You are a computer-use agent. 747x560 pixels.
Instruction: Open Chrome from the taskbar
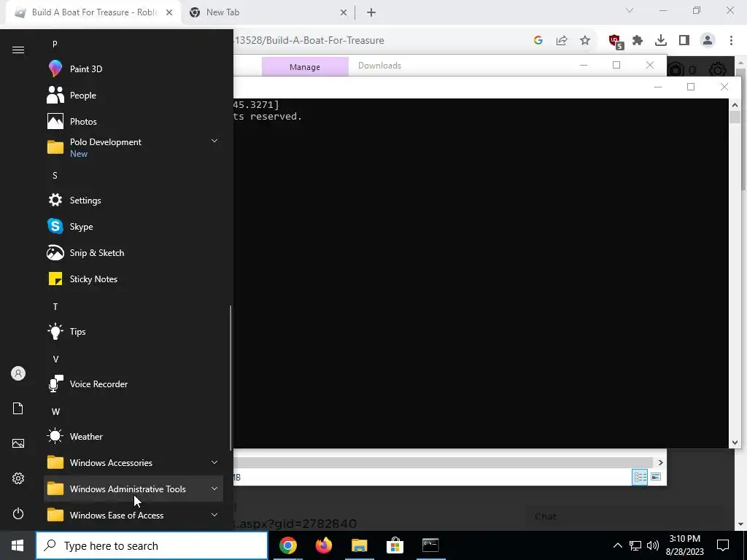[287, 545]
